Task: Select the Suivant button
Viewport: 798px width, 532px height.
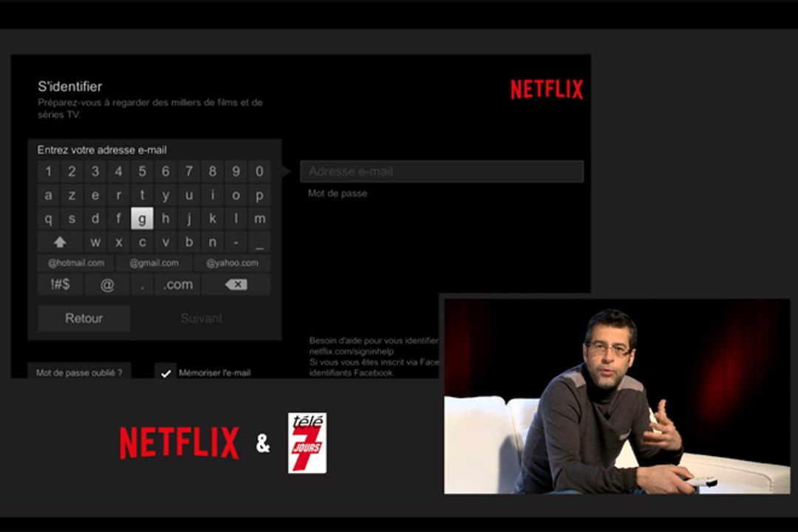Action: click(x=202, y=318)
